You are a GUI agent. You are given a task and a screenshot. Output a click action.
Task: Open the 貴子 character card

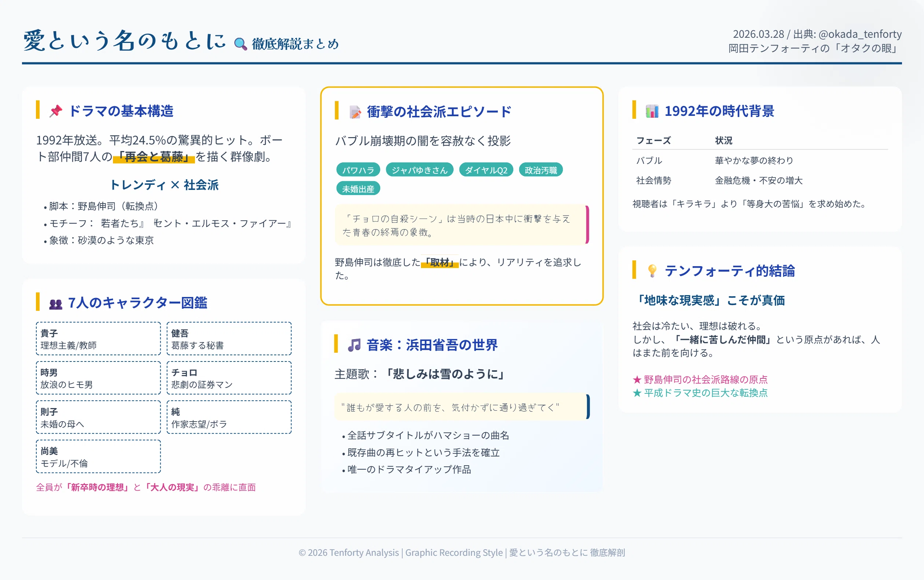tap(98, 339)
